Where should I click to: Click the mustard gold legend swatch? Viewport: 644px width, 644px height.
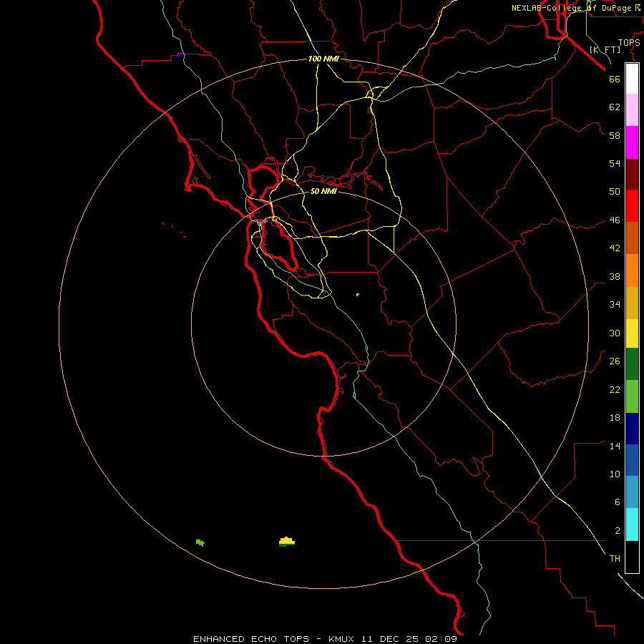click(632, 303)
